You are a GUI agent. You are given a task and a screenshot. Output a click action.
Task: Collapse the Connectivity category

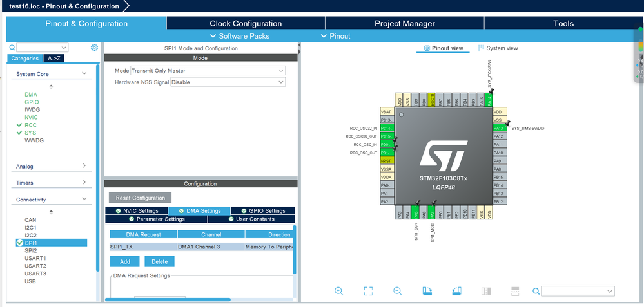84,200
